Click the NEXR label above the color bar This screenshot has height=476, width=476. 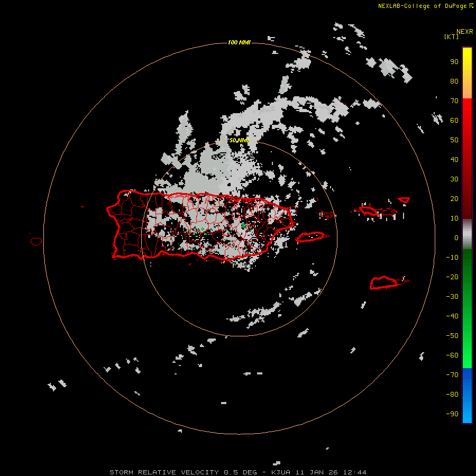pyautogui.click(x=465, y=32)
